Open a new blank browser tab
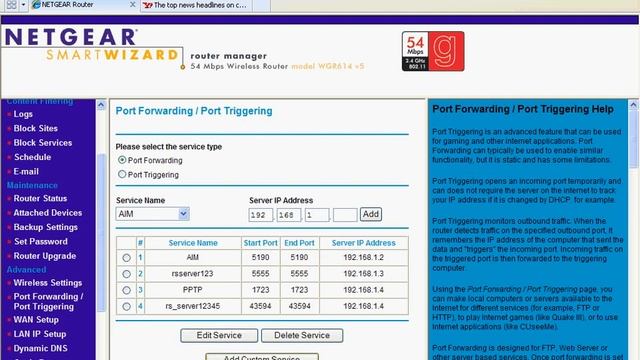640x360 pixels. (262, 5)
